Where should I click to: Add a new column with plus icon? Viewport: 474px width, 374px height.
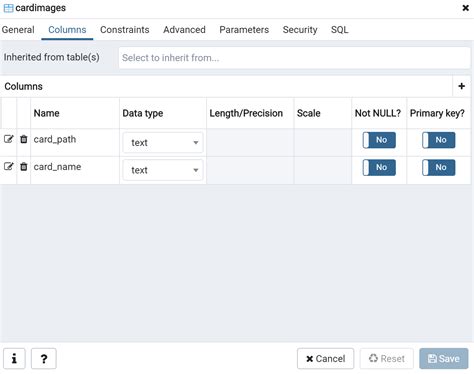pyautogui.click(x=462, y=86)
